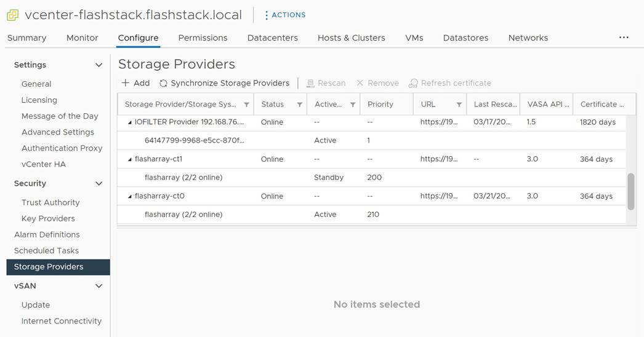Click VASA API 1.5 cell
Screen dimensions: 644x337
[531, 122]
